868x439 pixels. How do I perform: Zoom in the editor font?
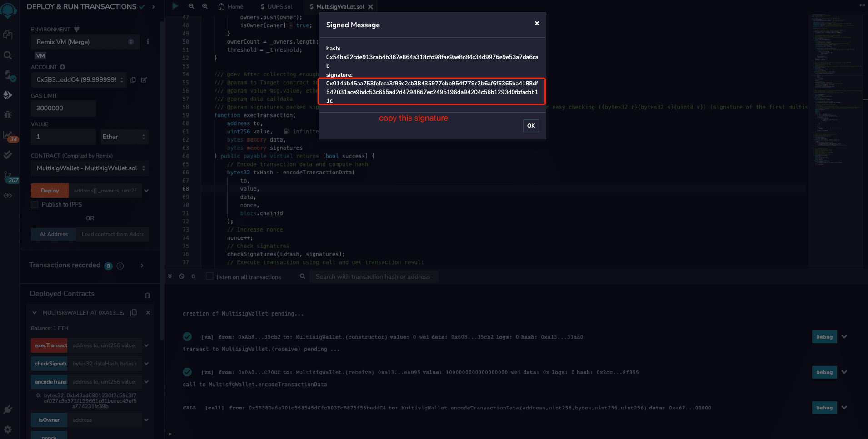(x=205, y=6)
